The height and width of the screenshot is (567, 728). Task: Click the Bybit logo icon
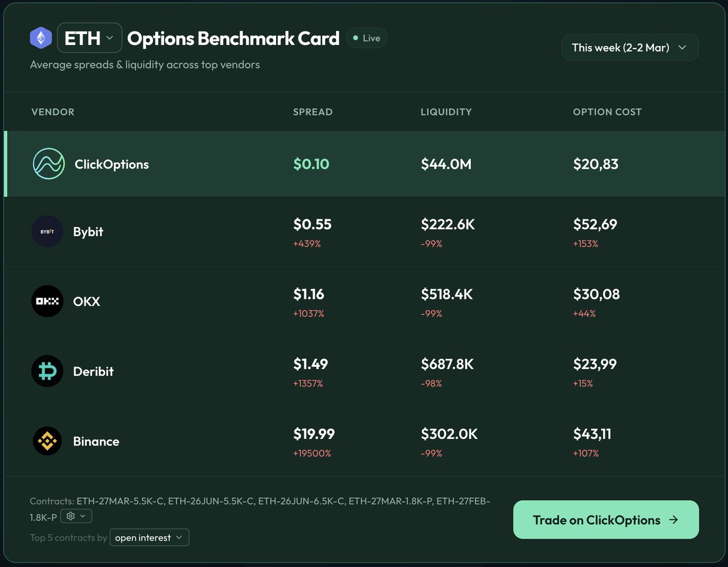47,231
